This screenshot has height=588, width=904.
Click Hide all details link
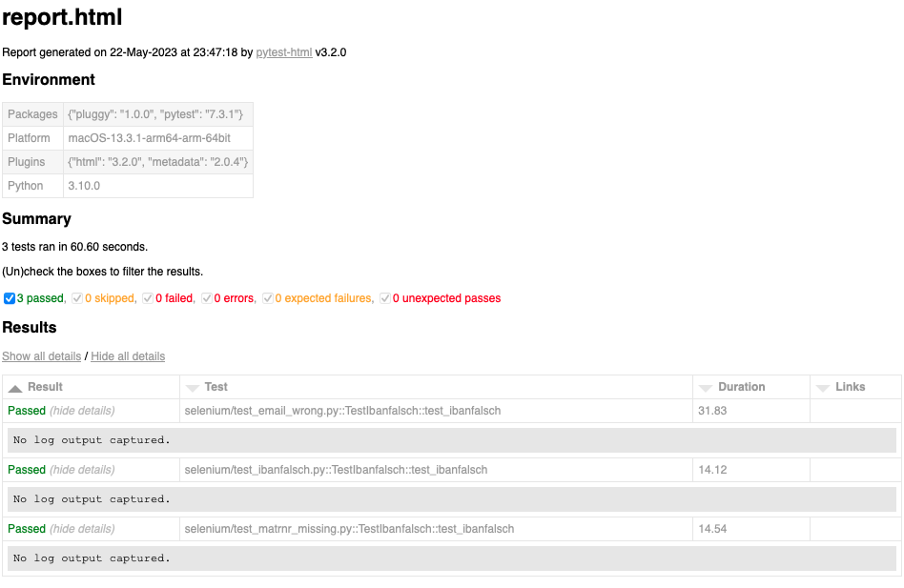point(128,356)
